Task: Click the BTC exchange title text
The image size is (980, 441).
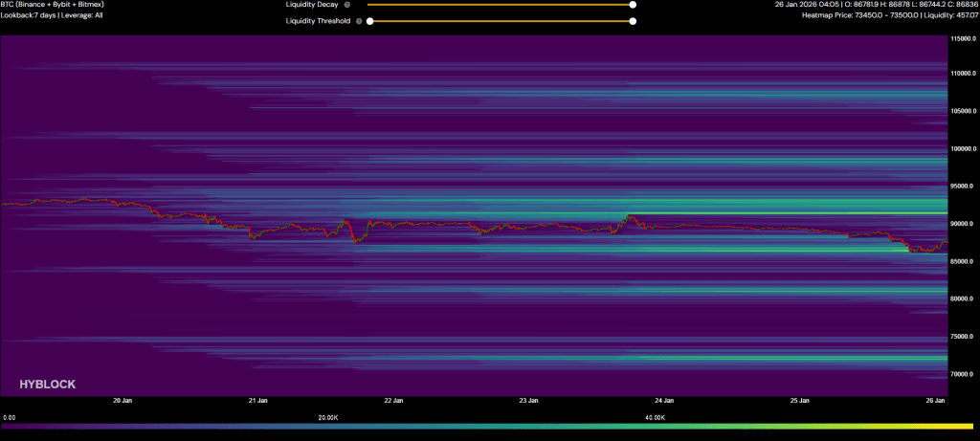Action: pos(54,5)
